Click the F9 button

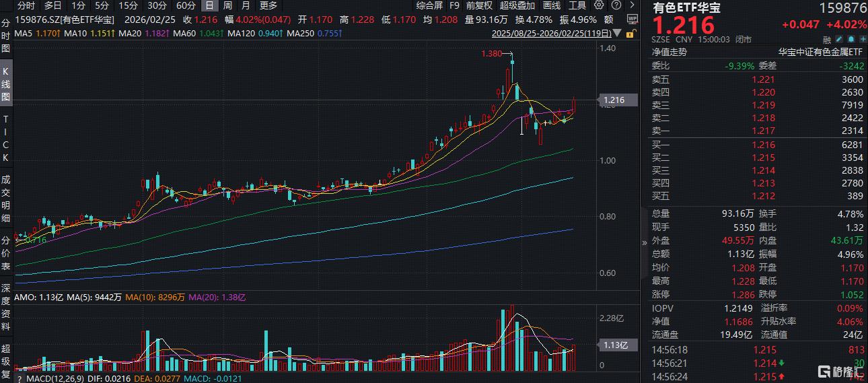[x=454, y=5]
